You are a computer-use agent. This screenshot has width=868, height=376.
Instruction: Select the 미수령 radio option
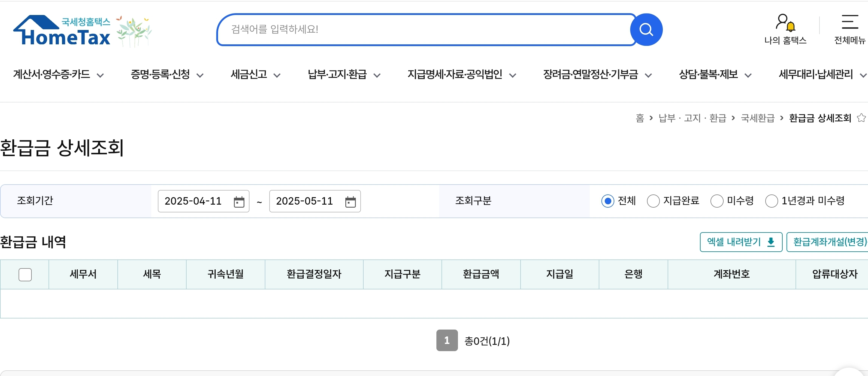[716, 201]
